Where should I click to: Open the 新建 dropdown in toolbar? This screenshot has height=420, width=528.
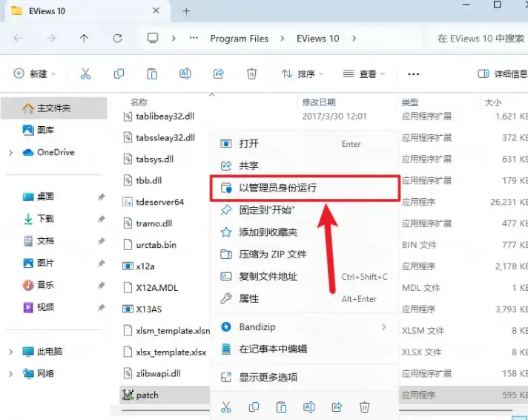click(x=34, y=73)
